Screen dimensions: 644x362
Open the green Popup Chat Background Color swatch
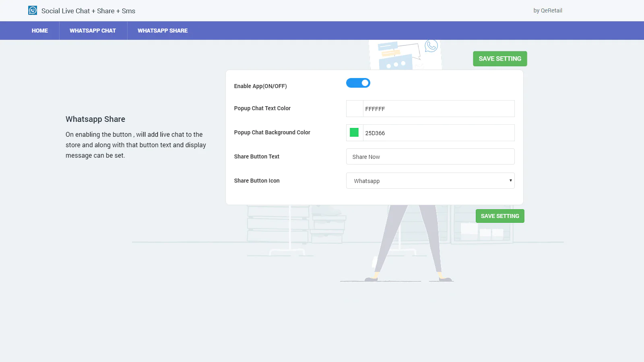coord(355,133)
